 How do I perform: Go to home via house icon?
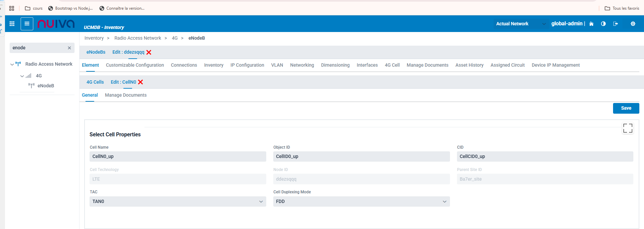[591, 24]
